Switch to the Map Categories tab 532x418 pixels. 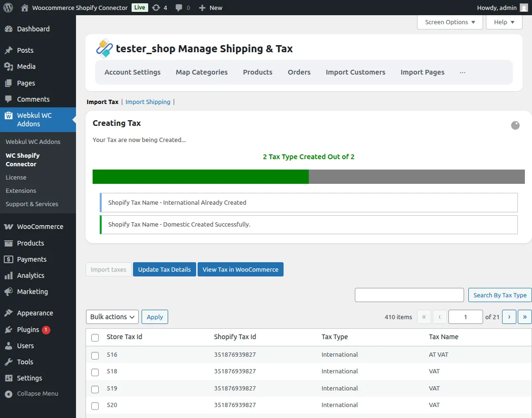(x=201, y=72)
